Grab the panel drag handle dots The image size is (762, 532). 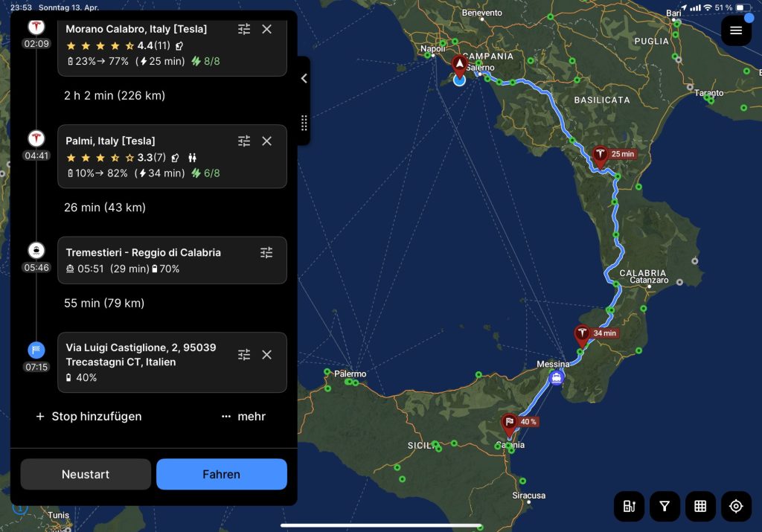coord(304,123)
